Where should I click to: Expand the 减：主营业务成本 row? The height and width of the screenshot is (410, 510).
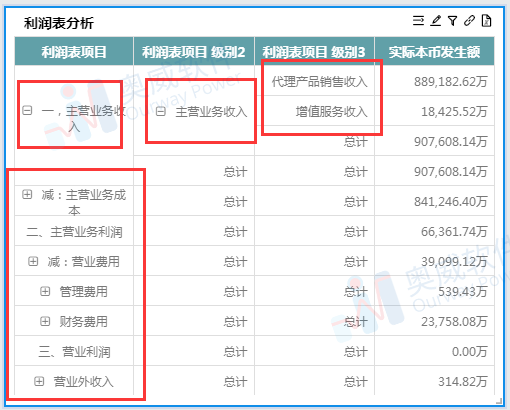27,194
